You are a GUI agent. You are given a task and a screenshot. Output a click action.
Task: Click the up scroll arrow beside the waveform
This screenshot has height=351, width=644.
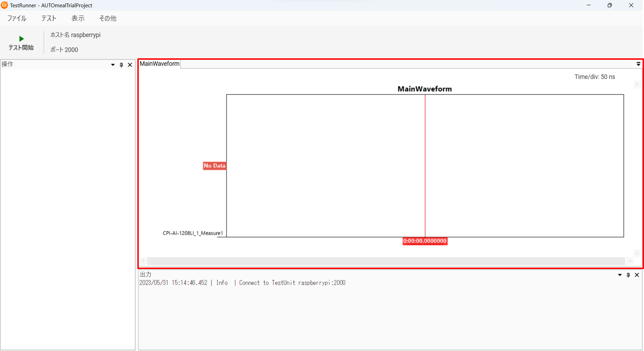pos(637,85)
